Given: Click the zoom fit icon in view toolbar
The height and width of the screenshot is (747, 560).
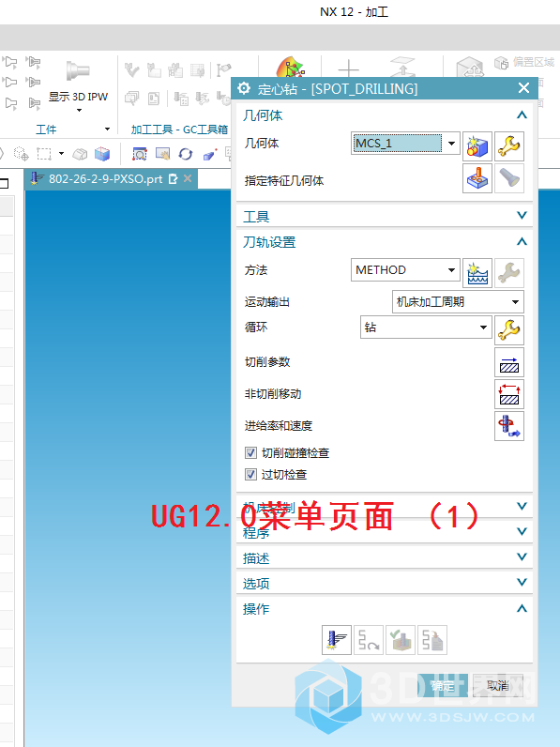Looking at the screenshot, I should point(140,154).
